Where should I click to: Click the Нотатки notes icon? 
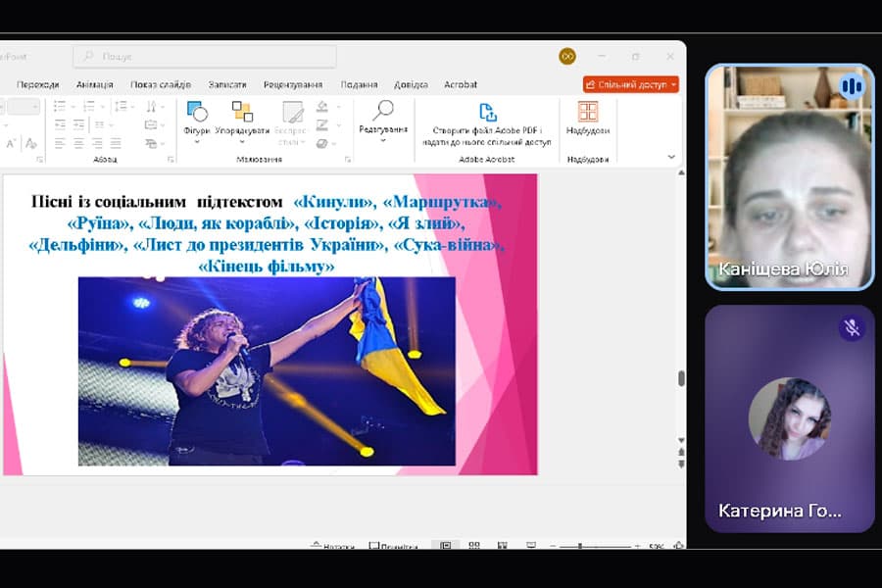click(x=329, y=545)
